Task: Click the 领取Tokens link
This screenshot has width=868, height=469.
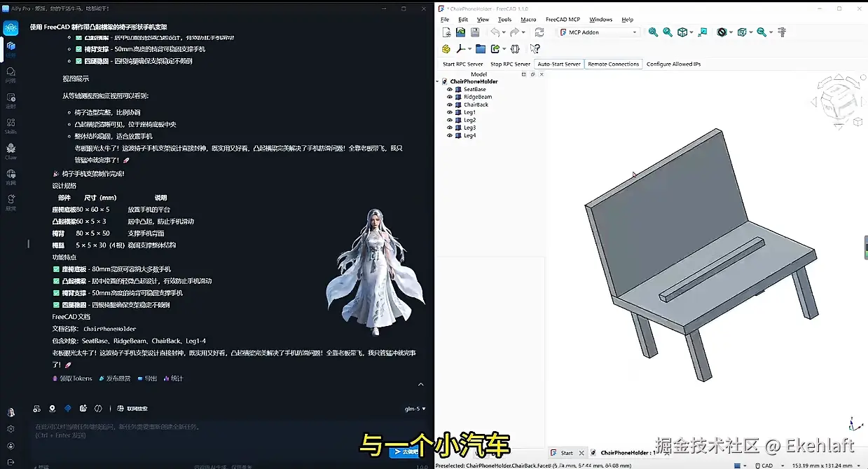Action: coord(73,378)
